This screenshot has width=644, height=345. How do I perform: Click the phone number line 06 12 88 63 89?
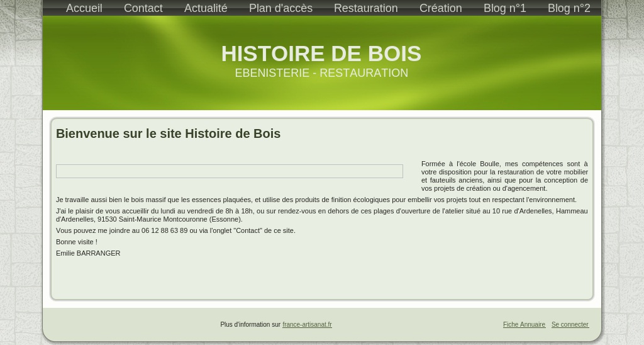176,230
